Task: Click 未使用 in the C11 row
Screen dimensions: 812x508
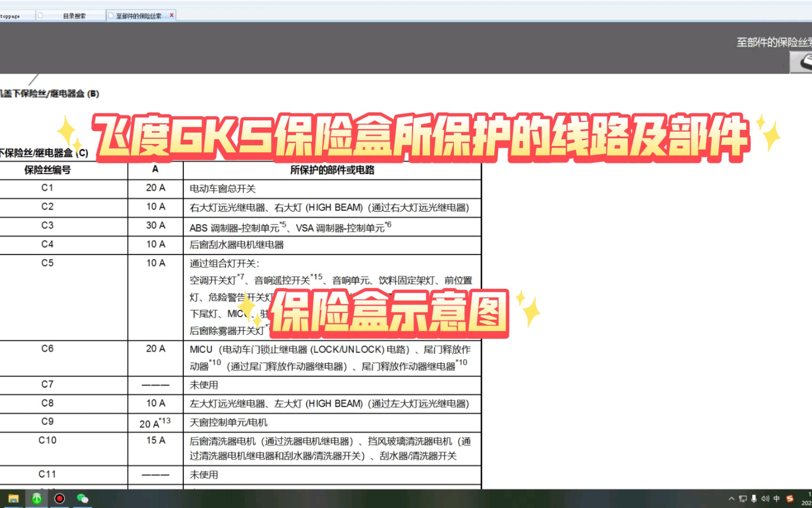Action: coord(204,475)
